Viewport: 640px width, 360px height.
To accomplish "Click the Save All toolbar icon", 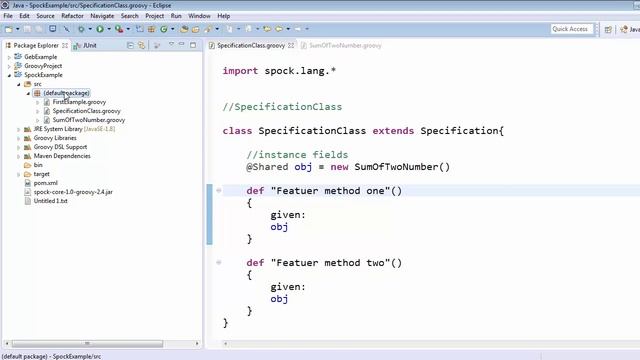I will (38, 29).
